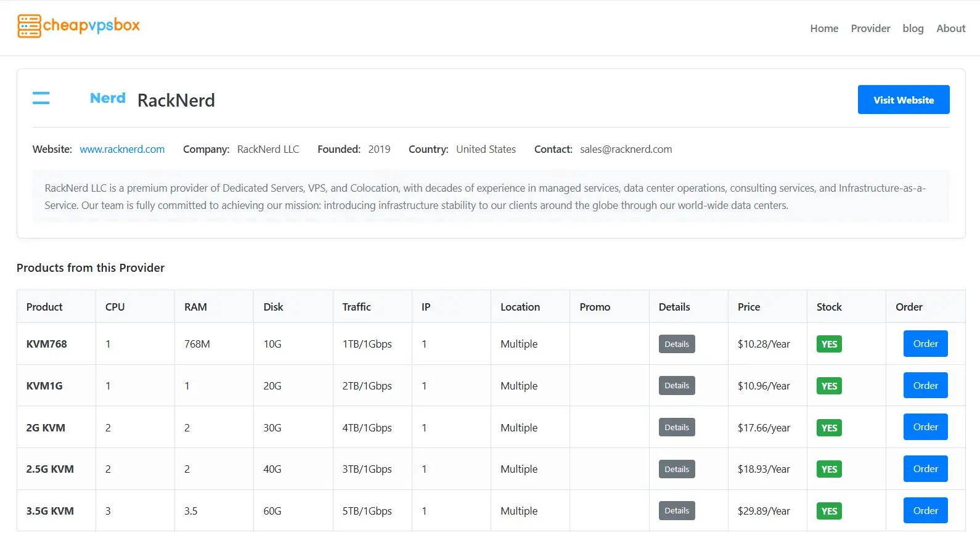
Task: Open the About page
Action: [950, 28]
